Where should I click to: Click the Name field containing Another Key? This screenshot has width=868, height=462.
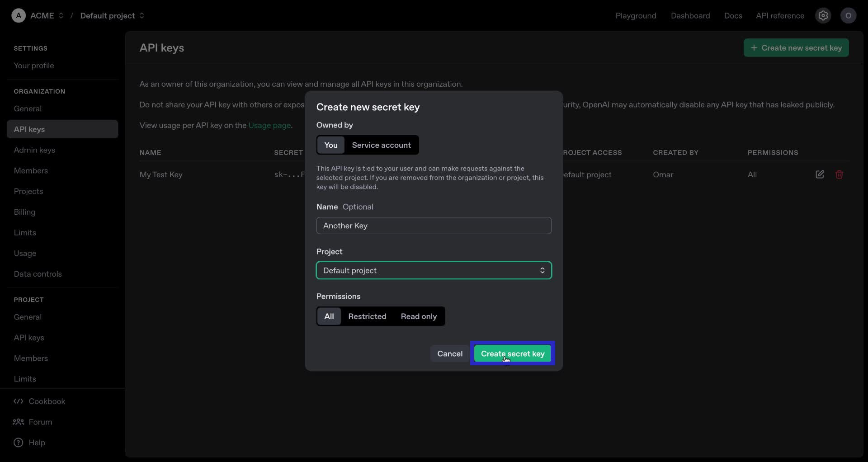click(434, 226)
